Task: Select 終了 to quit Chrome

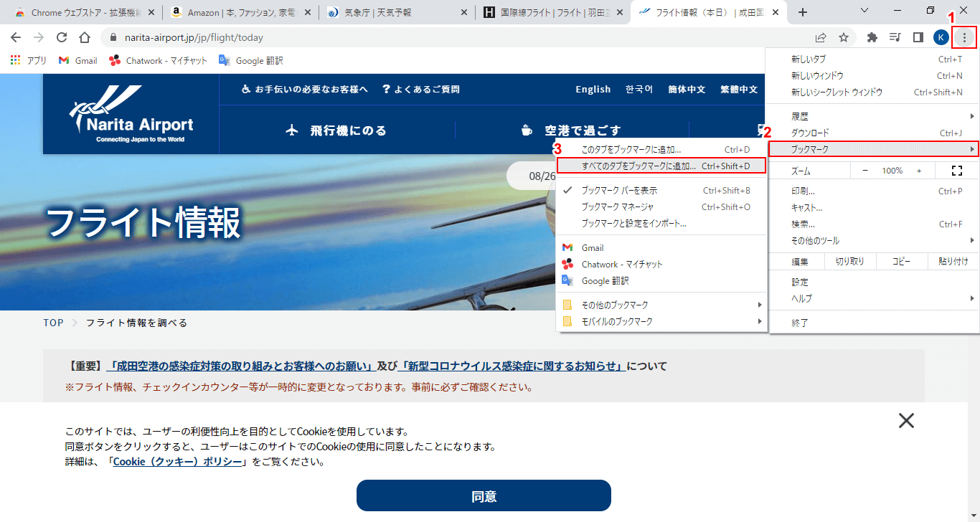Action: (874, 323)
